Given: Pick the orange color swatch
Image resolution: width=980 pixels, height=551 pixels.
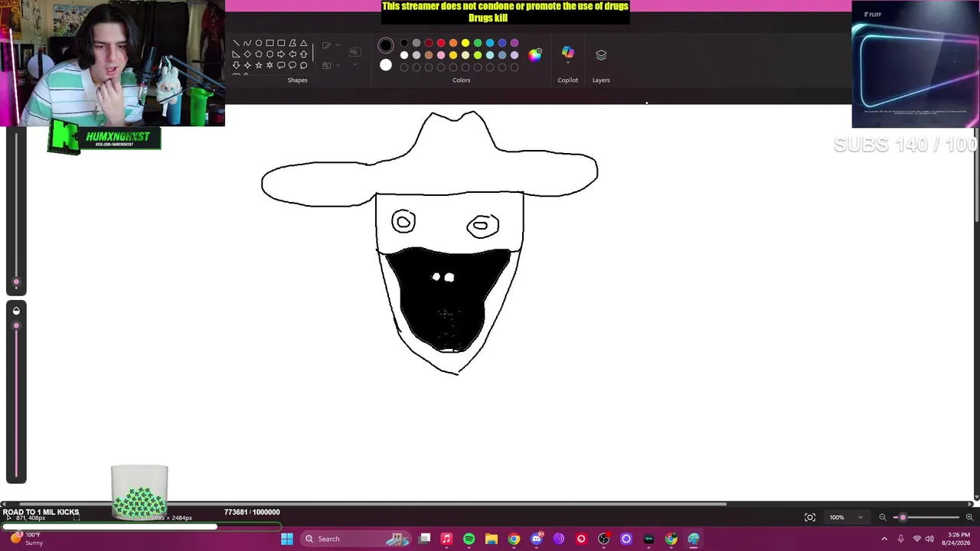Looking at the screenshot, I should [x=453, y=43].
